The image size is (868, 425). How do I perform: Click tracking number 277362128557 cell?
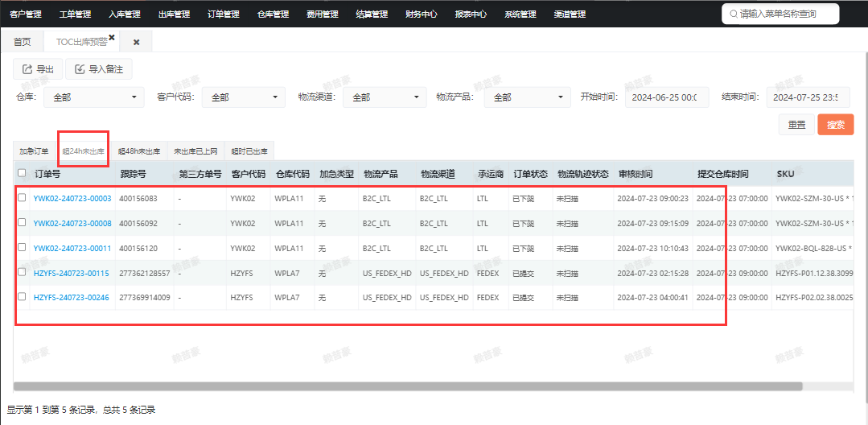[x=145, y=273]
